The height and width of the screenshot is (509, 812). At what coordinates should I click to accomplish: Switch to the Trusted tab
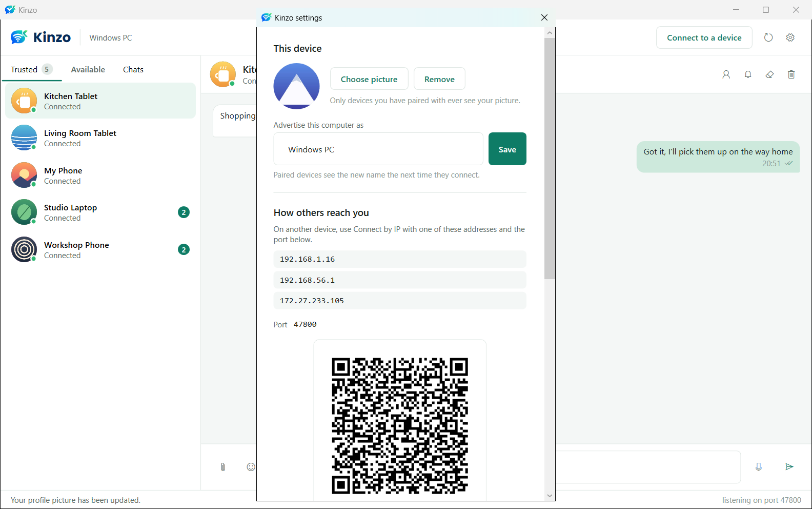click(x=32, y=69)
